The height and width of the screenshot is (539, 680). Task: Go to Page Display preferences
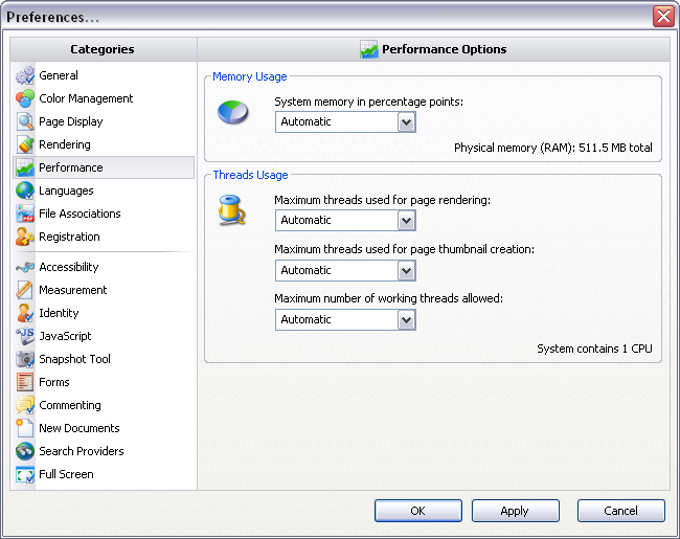click(x=71, y=121)
